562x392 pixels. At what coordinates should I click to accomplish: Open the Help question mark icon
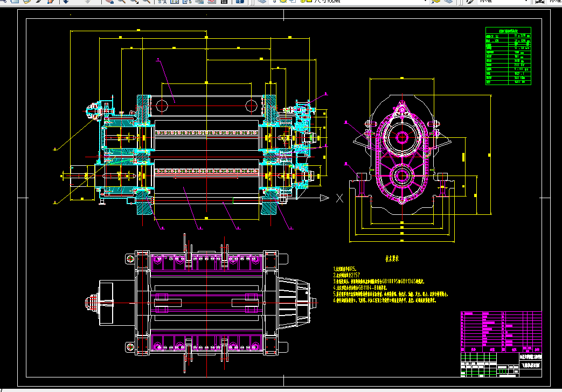click(240, 1)
